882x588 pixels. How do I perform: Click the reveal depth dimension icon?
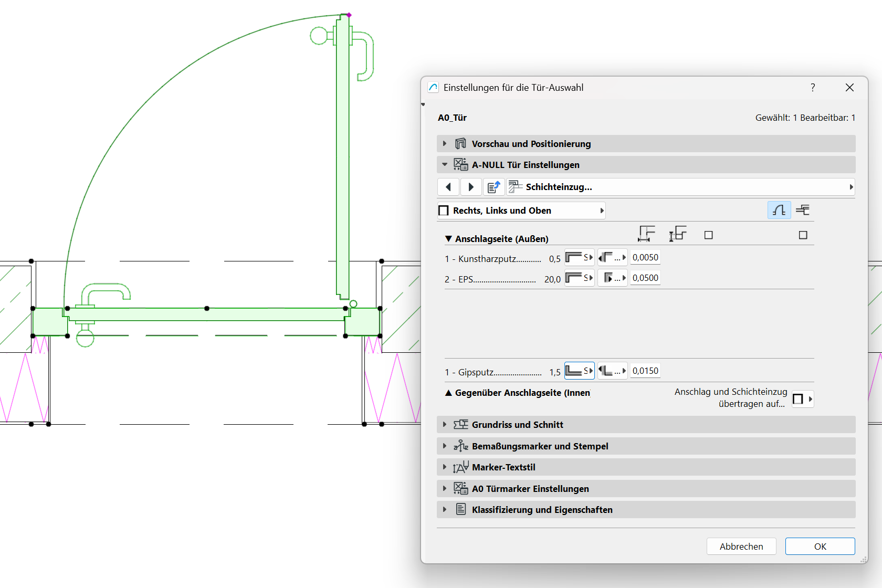[678, 234]
